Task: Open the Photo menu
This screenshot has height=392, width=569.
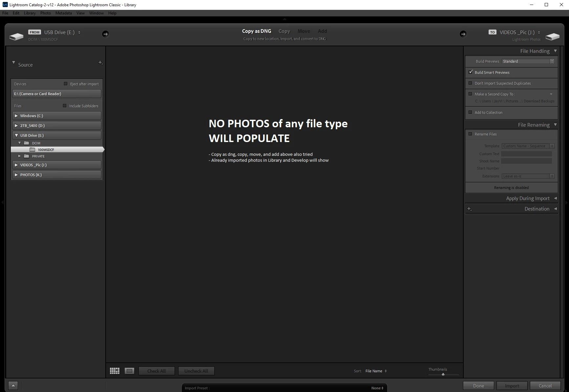Action: tap(46, 13)
